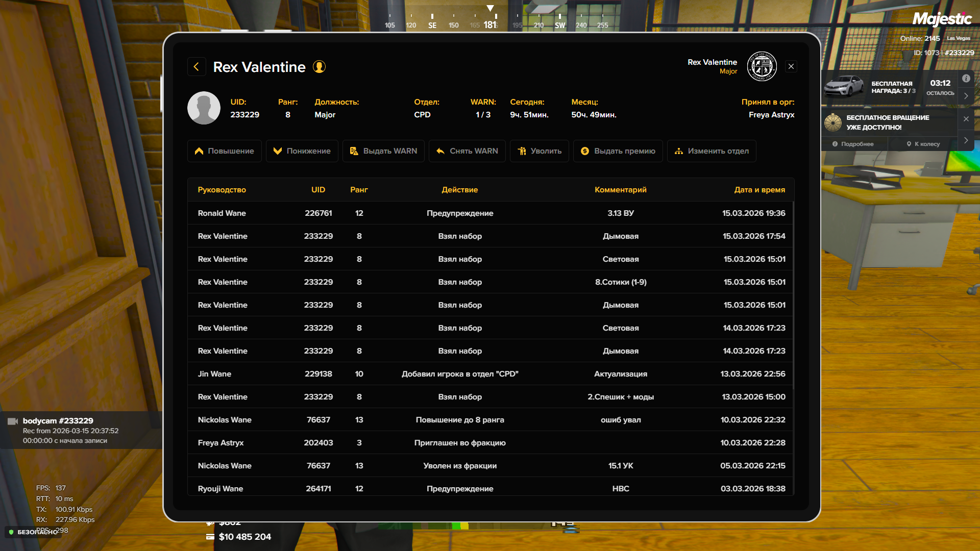Click the Повышение promote button
Screen dimensions: 980x551
[224, 151]
